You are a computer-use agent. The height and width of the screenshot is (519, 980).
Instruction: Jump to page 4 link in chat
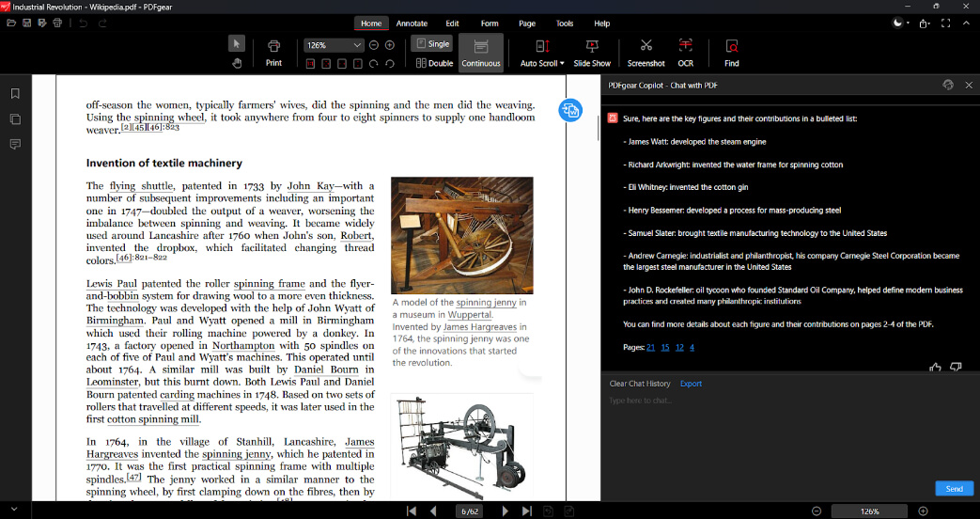692,347
